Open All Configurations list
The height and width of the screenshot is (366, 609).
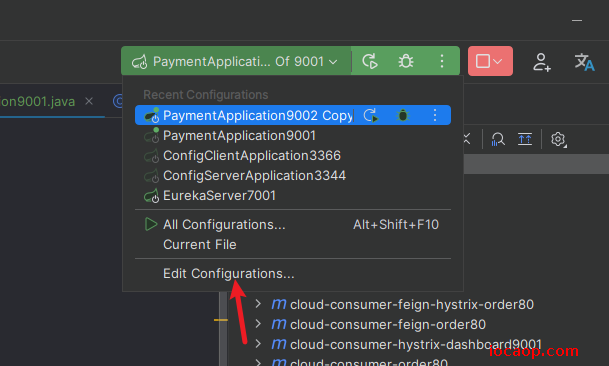pos(292,225)
